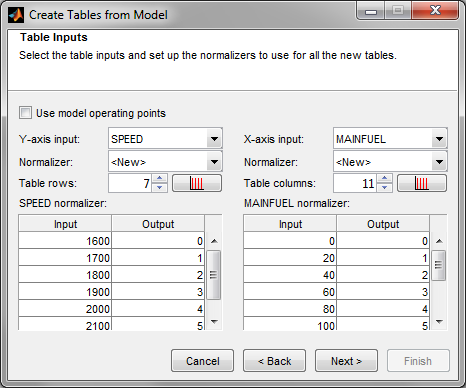Go back with the < Back button
Viewport: 466px width, 388px height.
coord(275,361)
